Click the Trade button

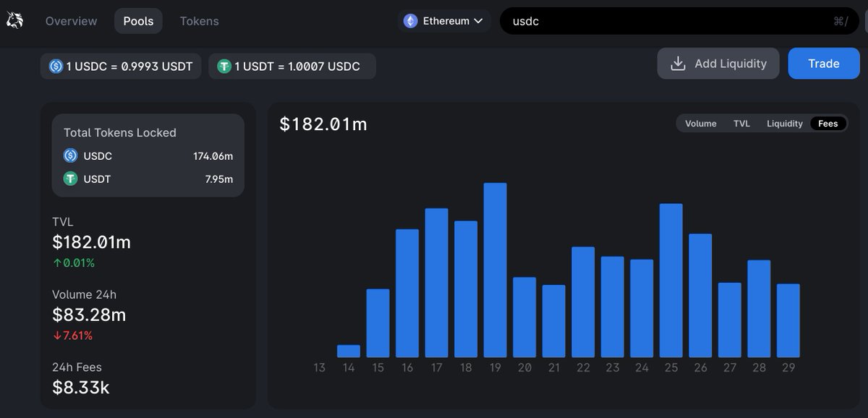click(824, 64)
